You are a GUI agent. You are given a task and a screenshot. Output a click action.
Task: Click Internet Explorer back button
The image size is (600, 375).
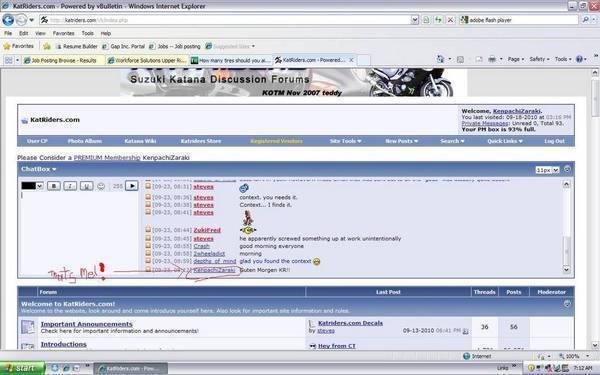8,20
